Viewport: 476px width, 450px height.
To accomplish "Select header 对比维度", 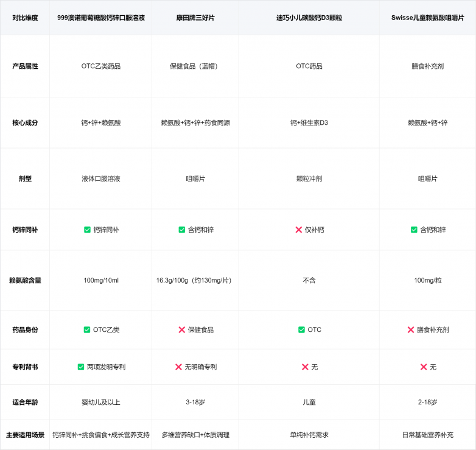I will click(25, 18).
